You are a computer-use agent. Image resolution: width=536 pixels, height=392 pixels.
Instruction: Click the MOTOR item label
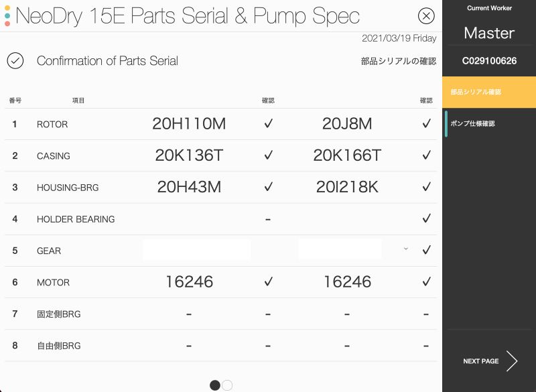pyautogui.click(x=54, y=282)
